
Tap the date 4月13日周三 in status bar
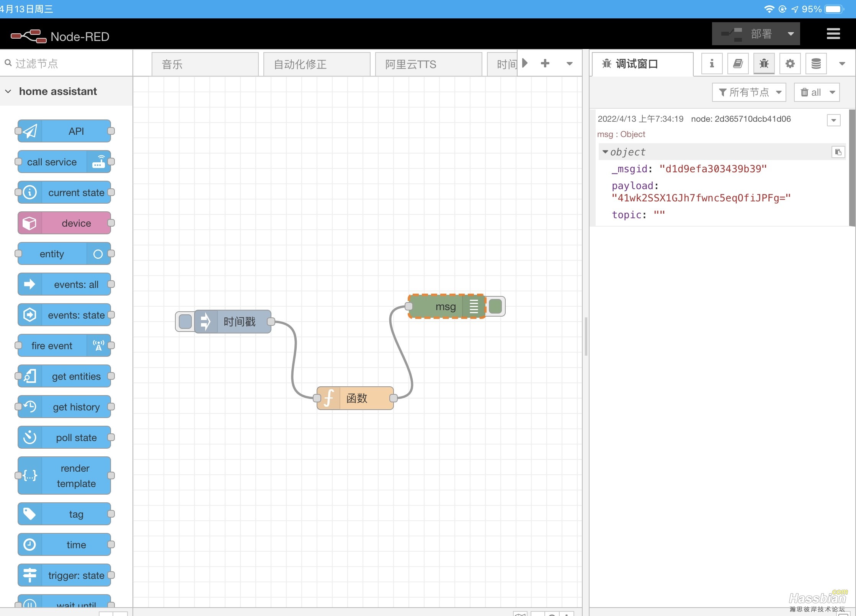pyautogui.click(x=26, y=9)
